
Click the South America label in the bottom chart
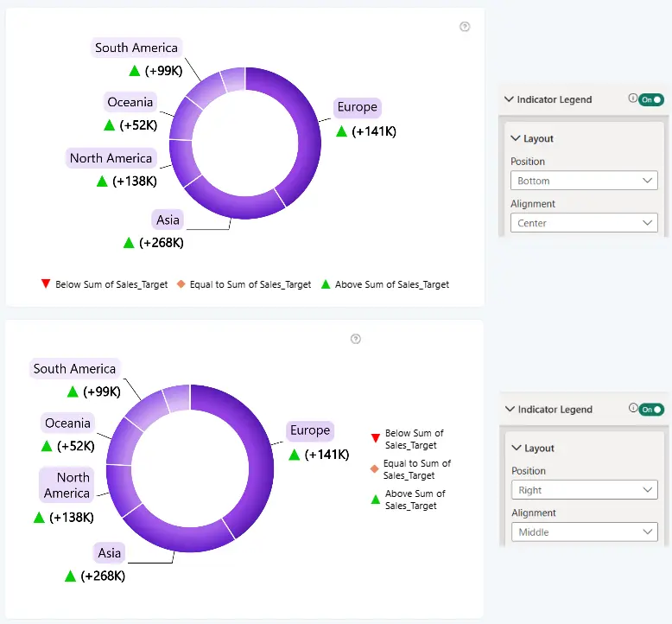coord(74,369)
